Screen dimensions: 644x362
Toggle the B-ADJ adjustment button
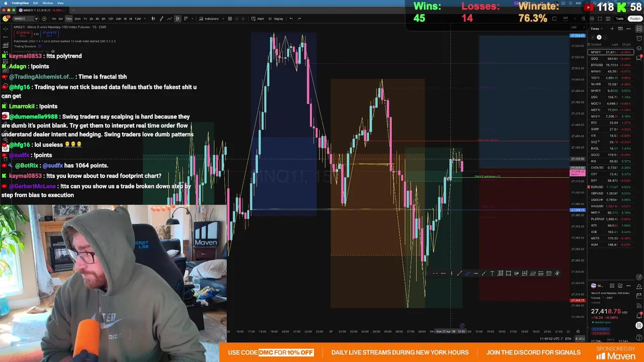tap(580, 339)
